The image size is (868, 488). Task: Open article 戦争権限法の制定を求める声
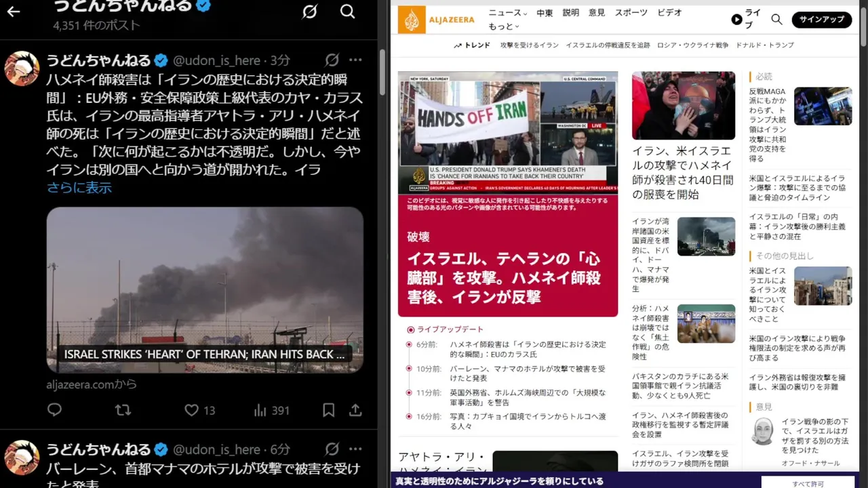pos(797,348)
